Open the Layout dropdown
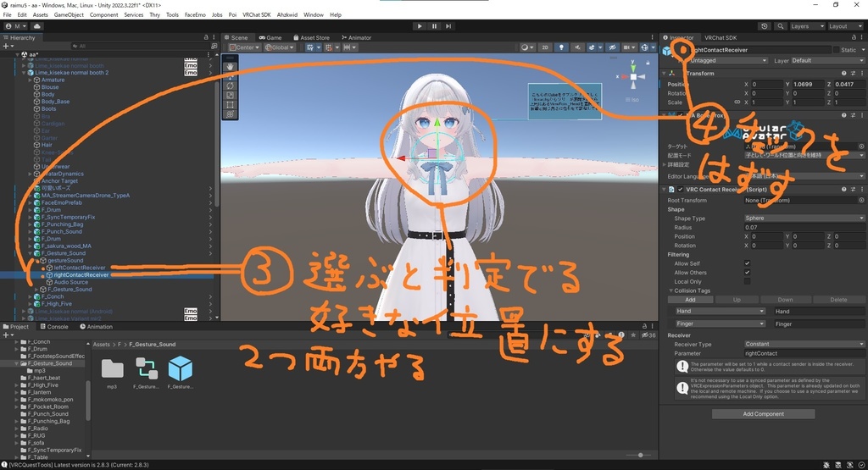The image size is (868, 470). point(845,26)
